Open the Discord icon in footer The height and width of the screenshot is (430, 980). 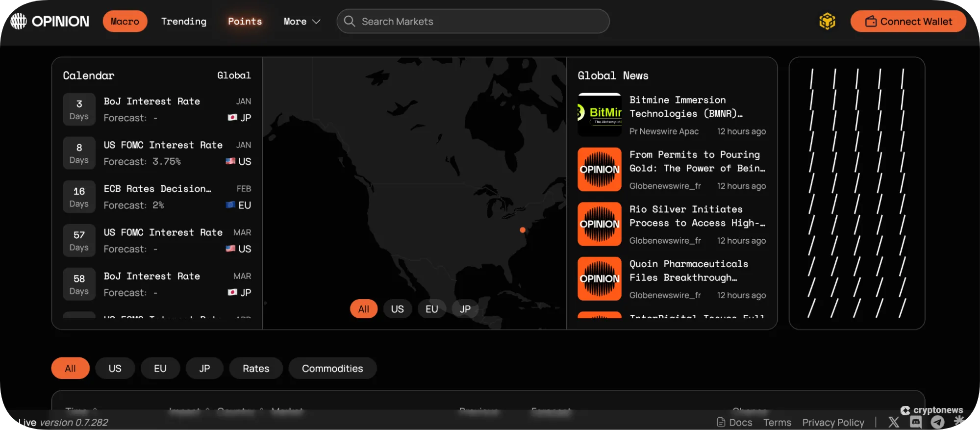(915, 422)
